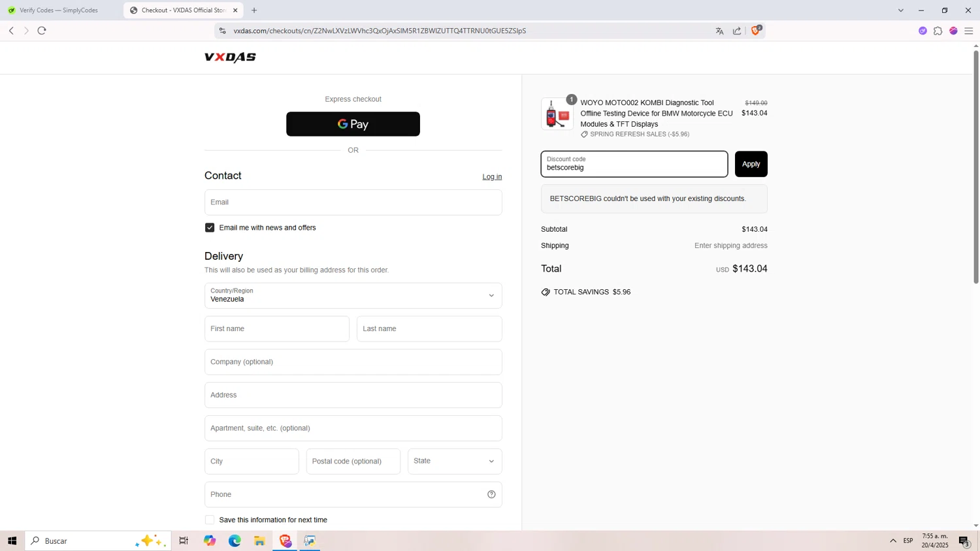Viewport: 980px width, 551px height.
Task: Focus the Last name field
Action: click(429, 329)
